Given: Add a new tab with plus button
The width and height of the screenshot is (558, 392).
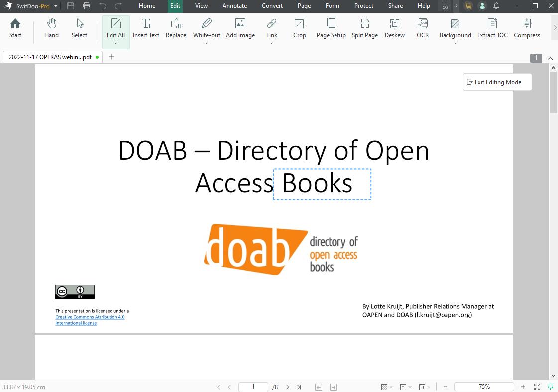Looking at the screenshot, I should (x=112, y=57).
